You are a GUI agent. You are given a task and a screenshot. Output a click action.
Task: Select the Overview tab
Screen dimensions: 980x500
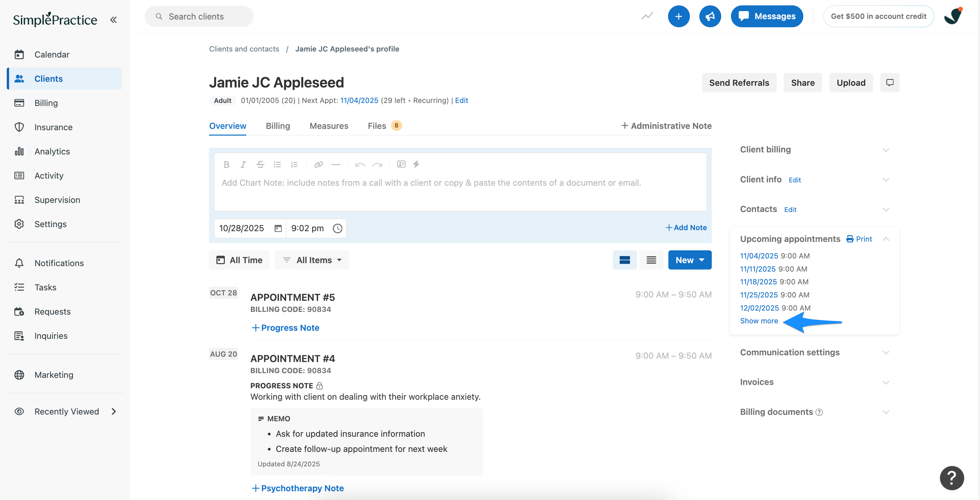[228, 126]
